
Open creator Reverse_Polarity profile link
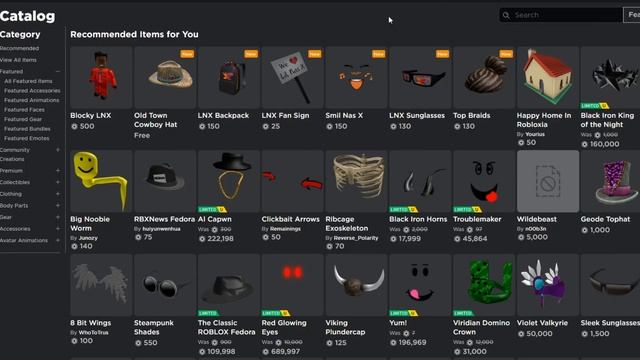(356, 238)
